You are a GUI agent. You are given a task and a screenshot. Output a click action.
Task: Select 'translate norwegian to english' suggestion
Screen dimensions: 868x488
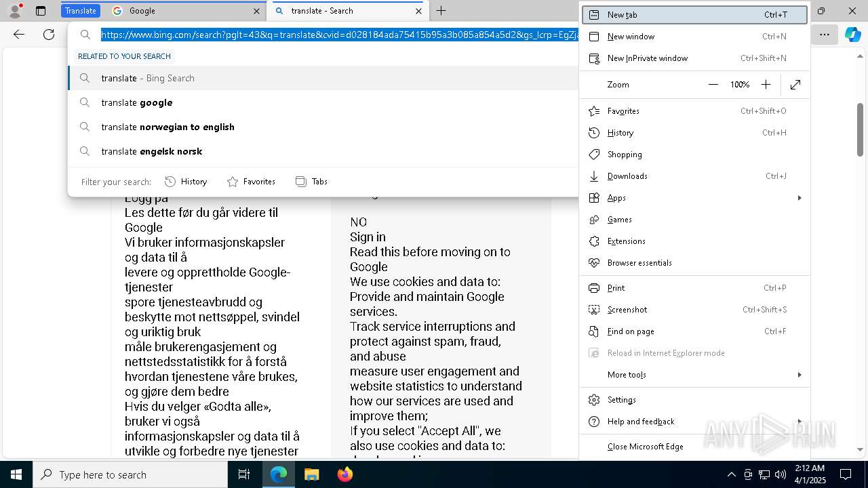point(323,127)
